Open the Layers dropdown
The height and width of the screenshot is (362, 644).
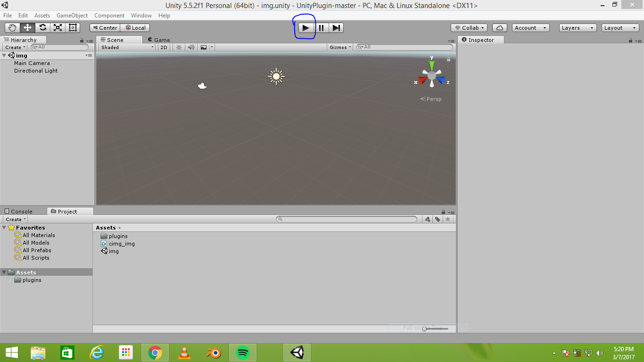click(578, 28)
